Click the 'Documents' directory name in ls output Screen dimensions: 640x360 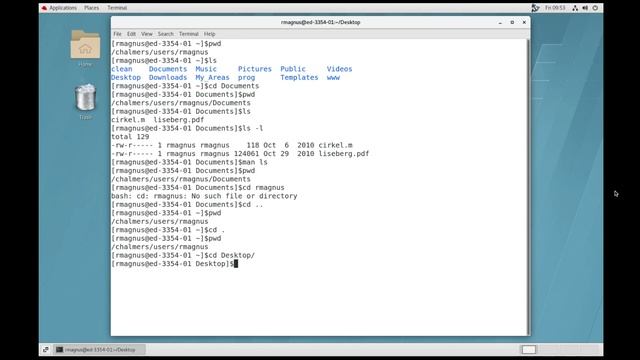coord(168,69)
